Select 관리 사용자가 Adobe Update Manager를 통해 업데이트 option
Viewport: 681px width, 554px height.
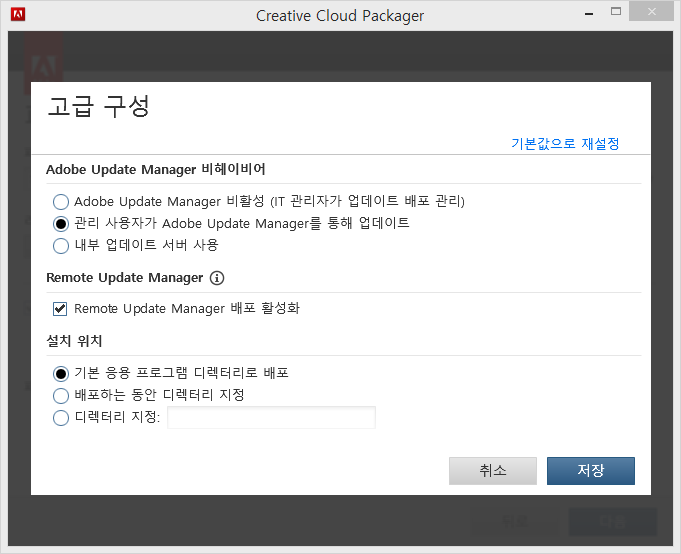coord(61,224)
